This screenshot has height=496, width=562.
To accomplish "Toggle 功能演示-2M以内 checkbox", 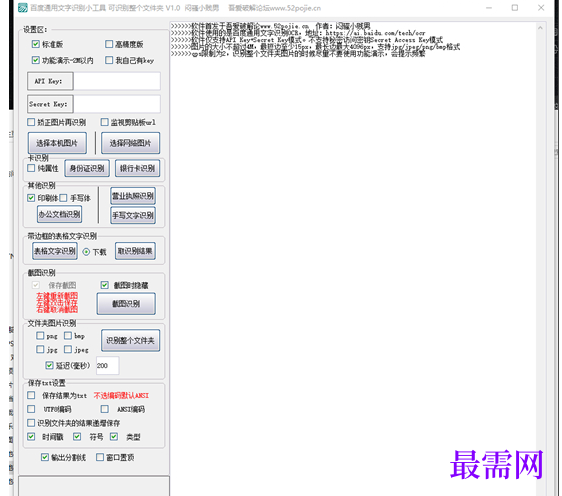I will pyautogui.click(x=35, y=60).
